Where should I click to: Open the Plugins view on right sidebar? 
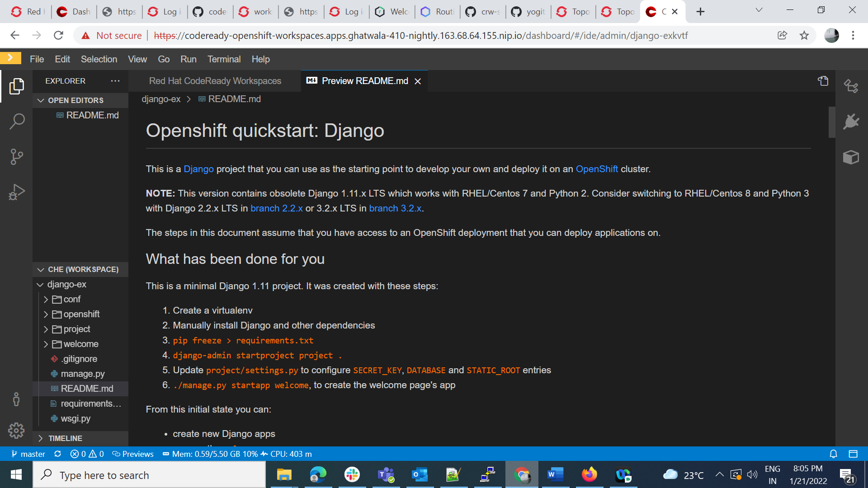pyautogui.click(x=851, y=122)
